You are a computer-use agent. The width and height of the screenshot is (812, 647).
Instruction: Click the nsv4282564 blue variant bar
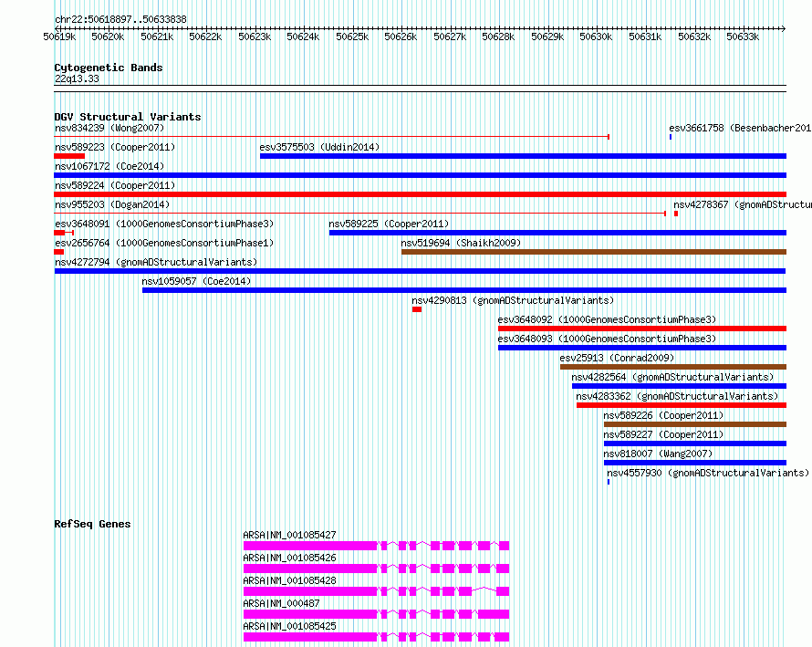point(679,386)
